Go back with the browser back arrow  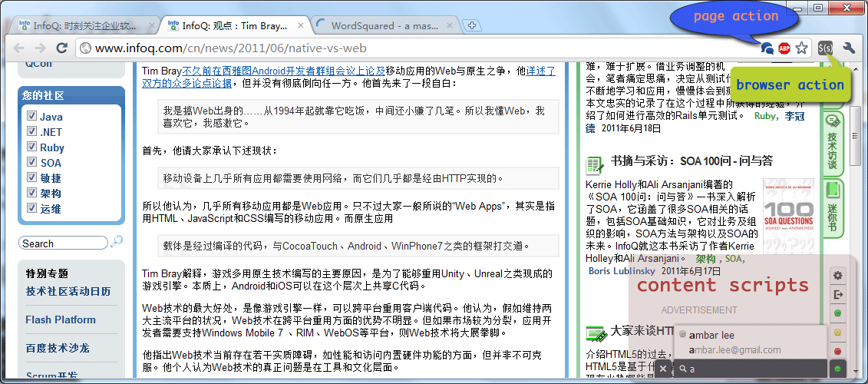click(x=19, y=48)
